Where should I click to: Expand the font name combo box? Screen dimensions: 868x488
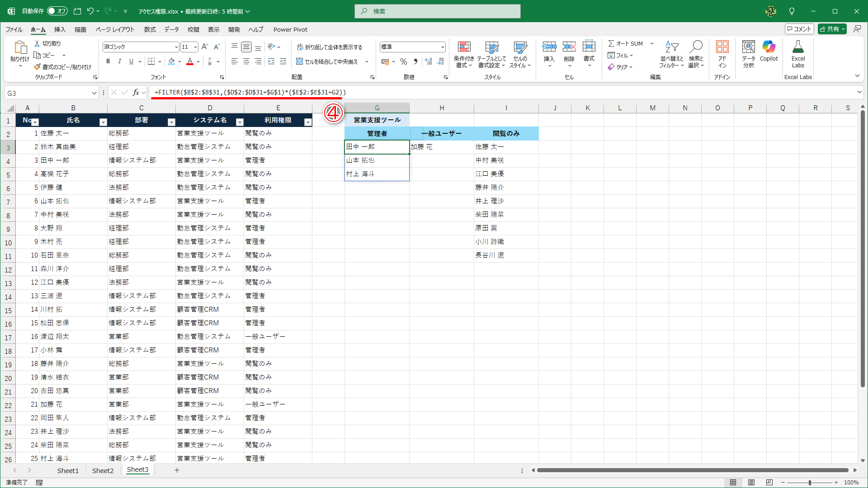click(176, 47)
